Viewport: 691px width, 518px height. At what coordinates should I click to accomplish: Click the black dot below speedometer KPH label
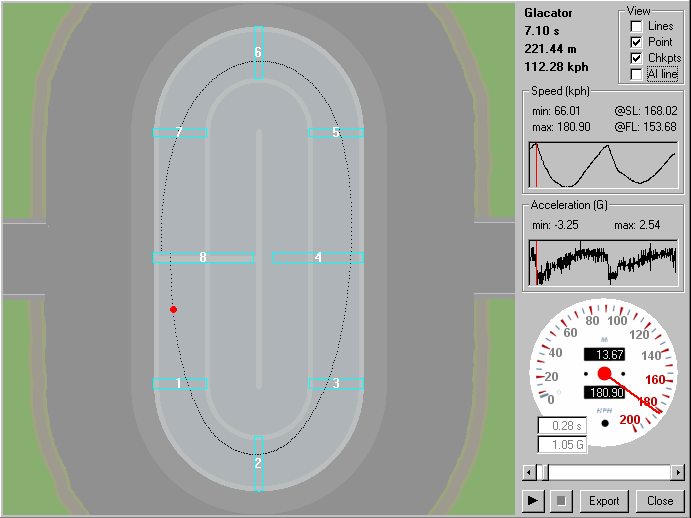(x=605, y=423)
